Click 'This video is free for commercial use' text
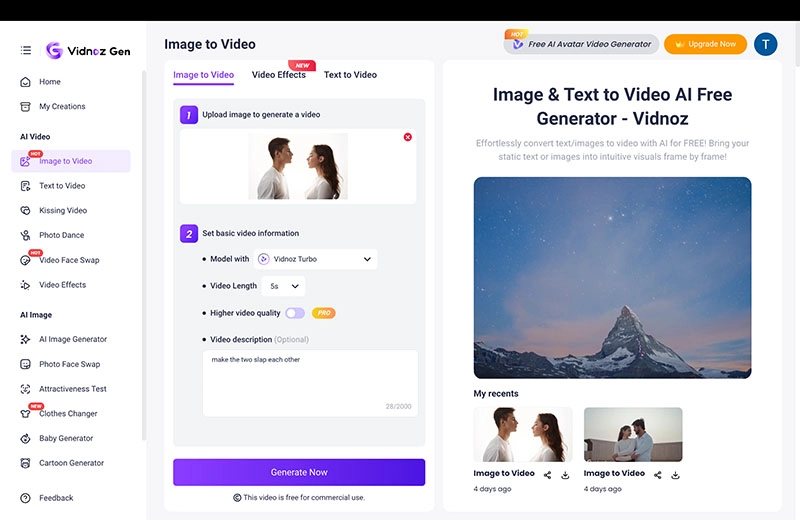Viewport: 800px width, 520px height. coord(304,498)
